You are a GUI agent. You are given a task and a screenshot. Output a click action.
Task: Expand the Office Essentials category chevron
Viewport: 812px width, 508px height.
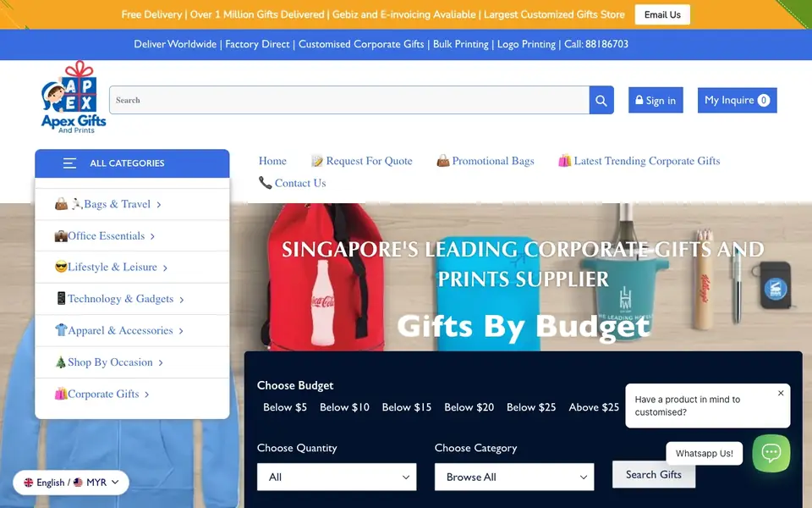click(152, 236)
